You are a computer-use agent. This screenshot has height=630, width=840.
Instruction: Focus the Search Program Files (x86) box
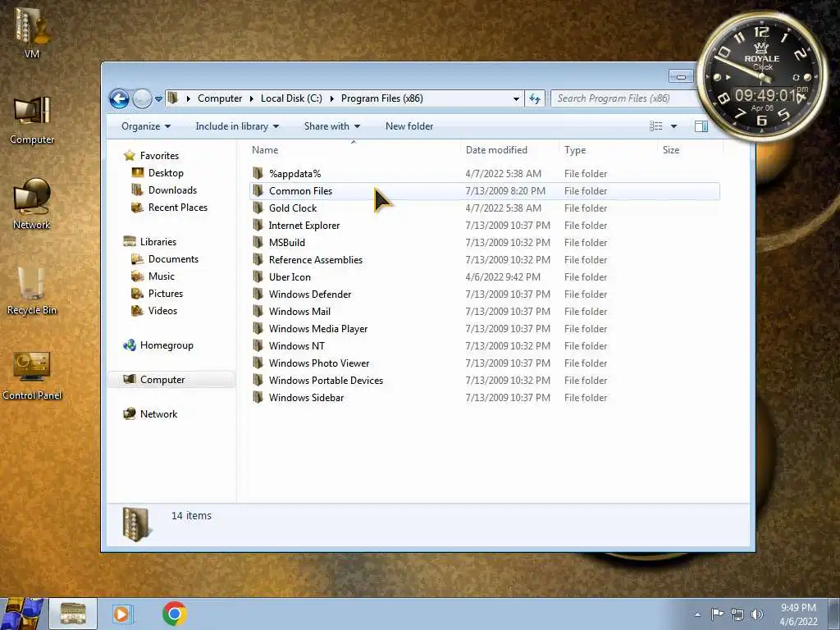(x=624, y=98)
